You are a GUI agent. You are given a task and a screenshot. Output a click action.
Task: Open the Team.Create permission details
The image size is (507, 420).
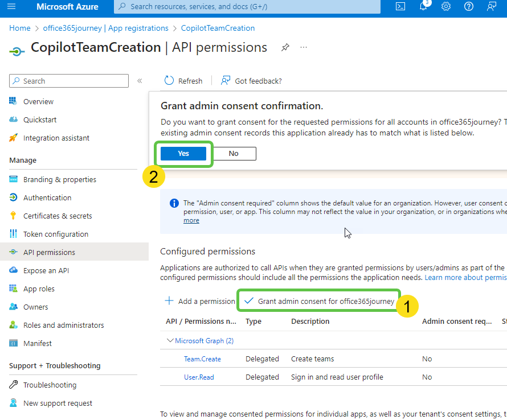point(201,359)
